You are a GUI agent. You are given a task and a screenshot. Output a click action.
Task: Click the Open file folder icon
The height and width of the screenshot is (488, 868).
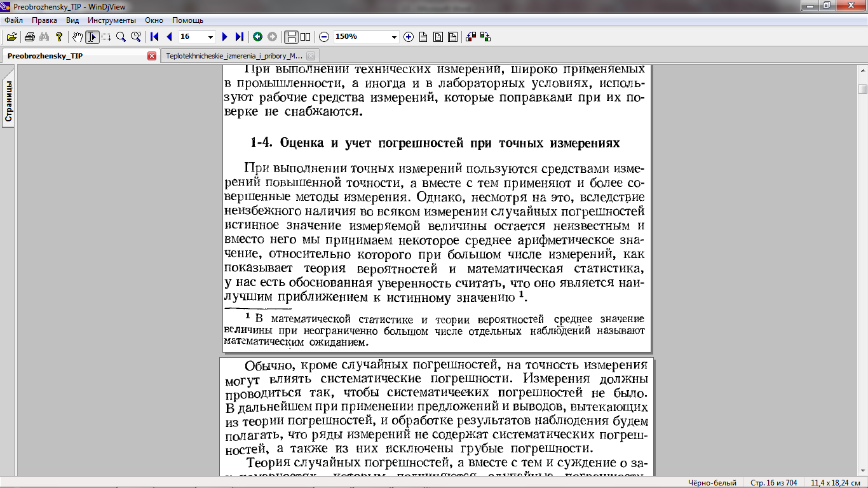(11, 37)
